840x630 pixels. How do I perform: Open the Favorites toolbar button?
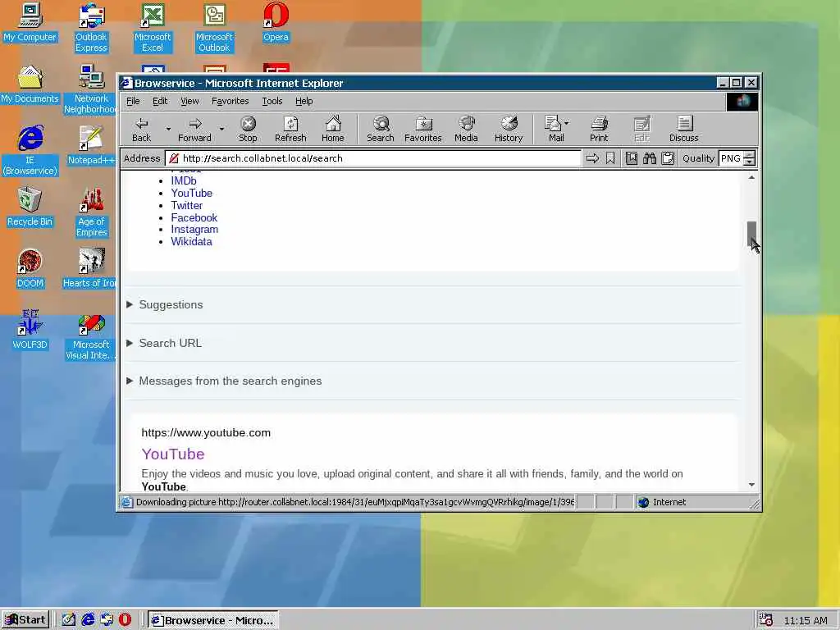click(423, 129)
